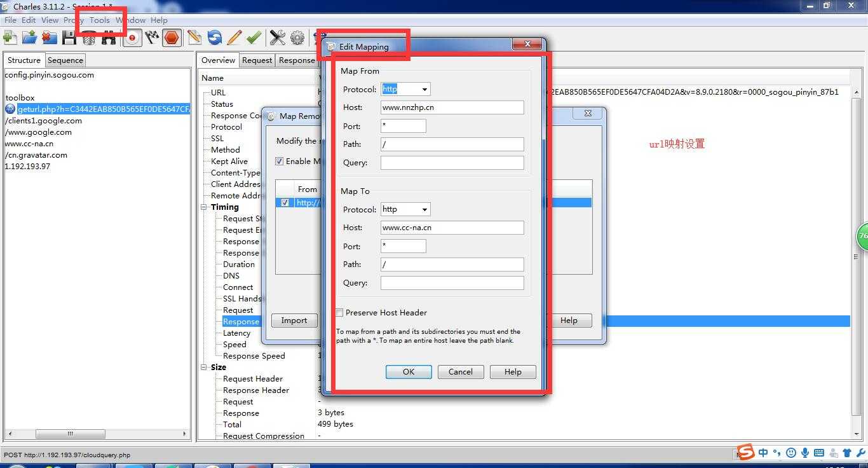This screenshot has width=868, height=468.
Task: Click the Request Compression row in Overview
Action: tap(264, 436)
